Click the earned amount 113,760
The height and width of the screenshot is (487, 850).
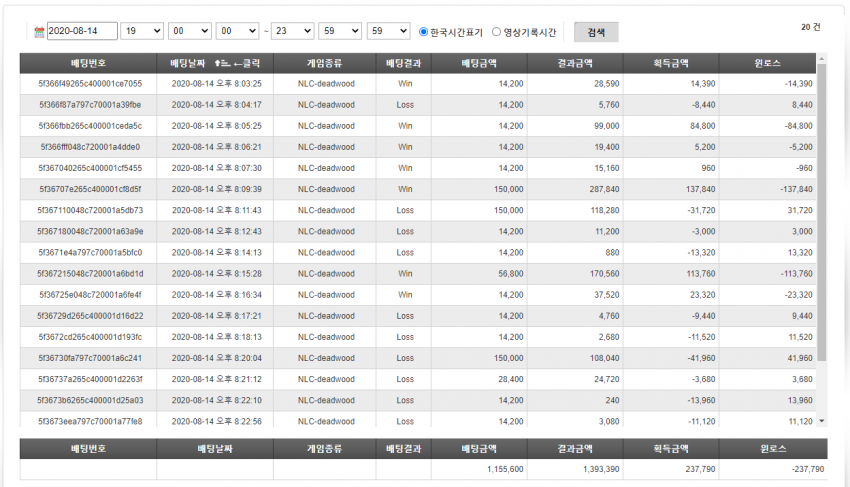(701, 274)
